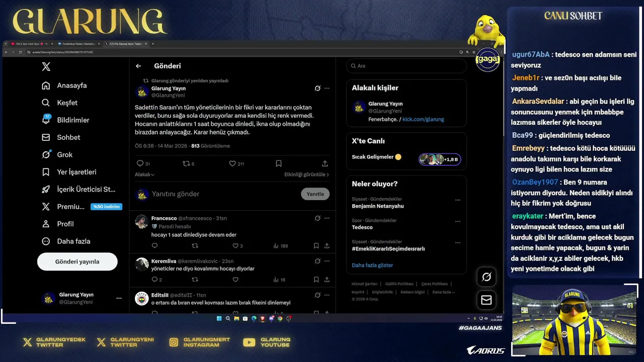Bookmark Francesco's reply
Image resolution: width=644 pixels, height=362 pixels.
point(316,246)
